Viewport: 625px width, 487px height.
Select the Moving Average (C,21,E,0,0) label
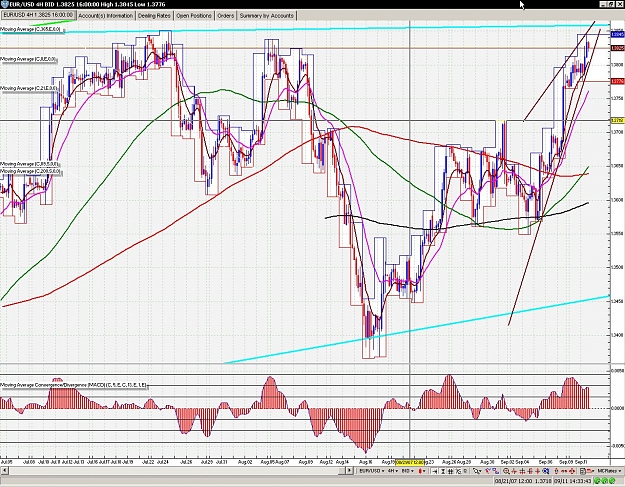point(29,88)
